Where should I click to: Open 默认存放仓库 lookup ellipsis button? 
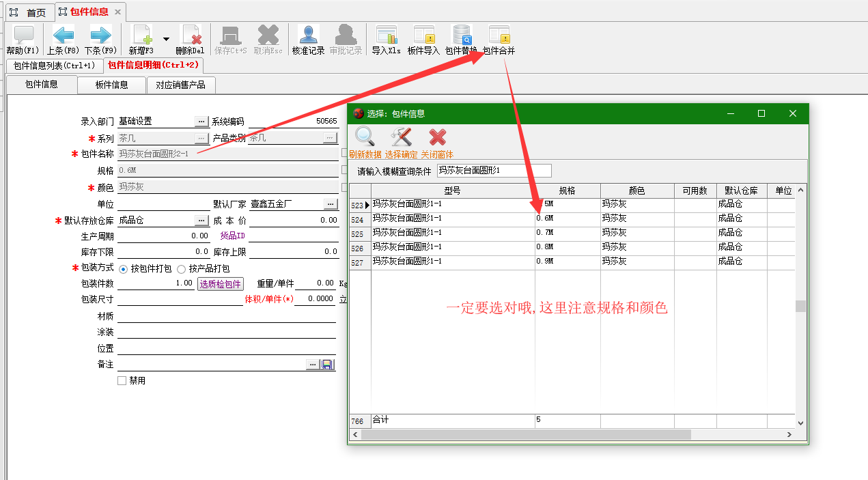201,221
